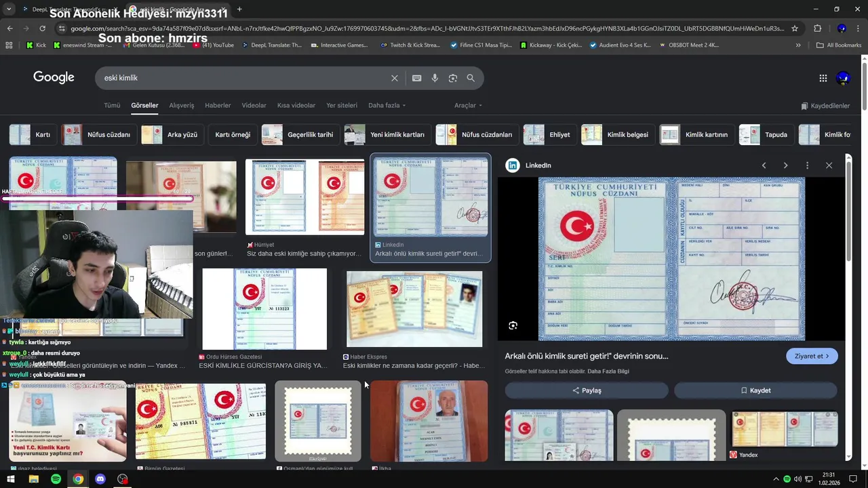Screen dimensions: 868x488
Task: Close the image preview panel
Action: pyautogui.click(x=829, y=165)
